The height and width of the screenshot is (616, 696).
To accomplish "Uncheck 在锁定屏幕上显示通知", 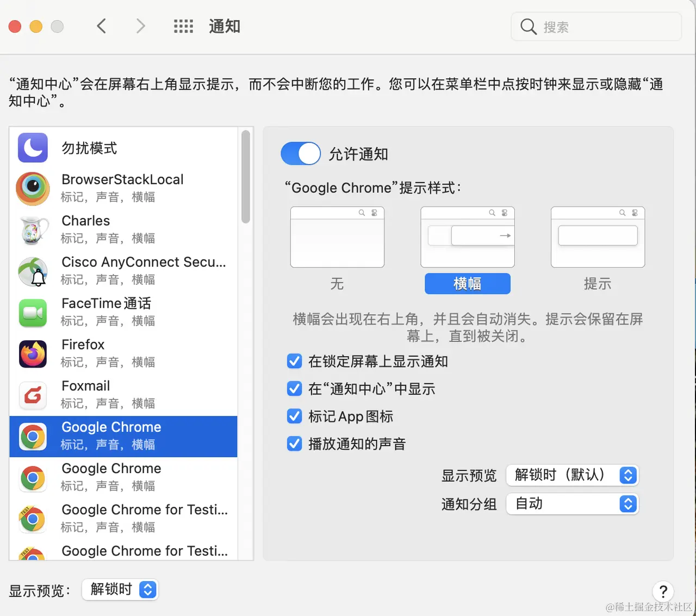I will coord(294,361).
